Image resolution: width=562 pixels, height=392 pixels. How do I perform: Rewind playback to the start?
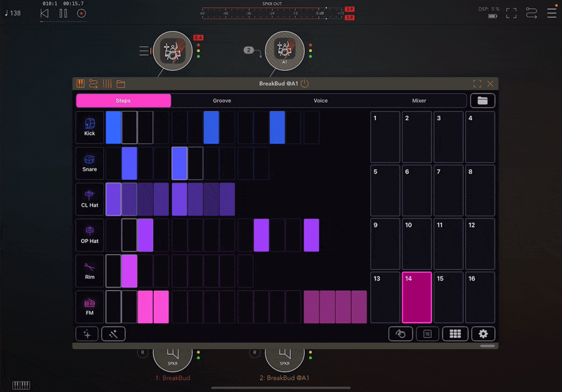pyautogui.click(x=44, y=13)
